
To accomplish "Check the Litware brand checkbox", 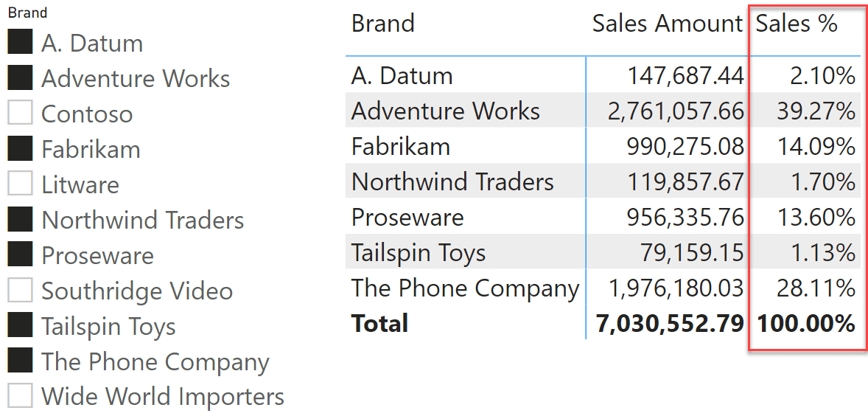I will [20, 184].
